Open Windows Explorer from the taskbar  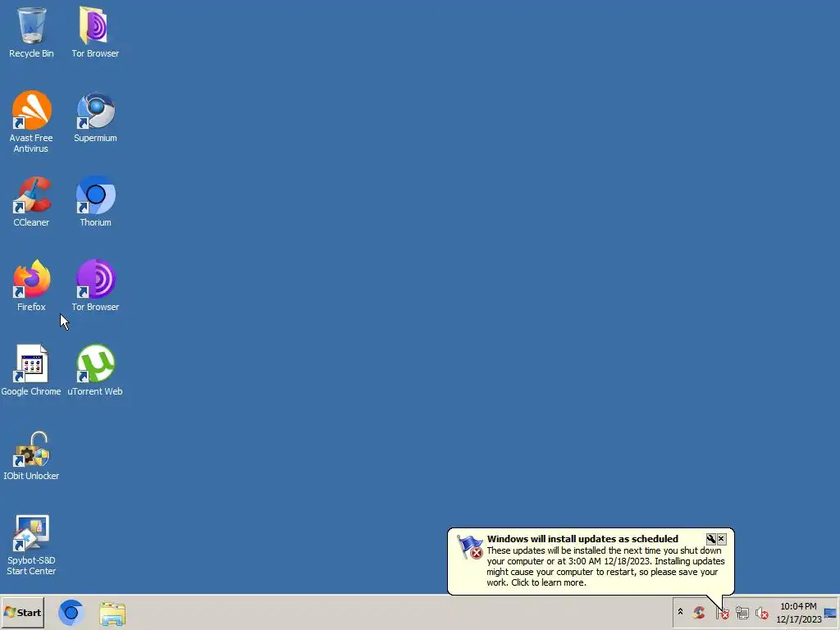pos(112,614)
